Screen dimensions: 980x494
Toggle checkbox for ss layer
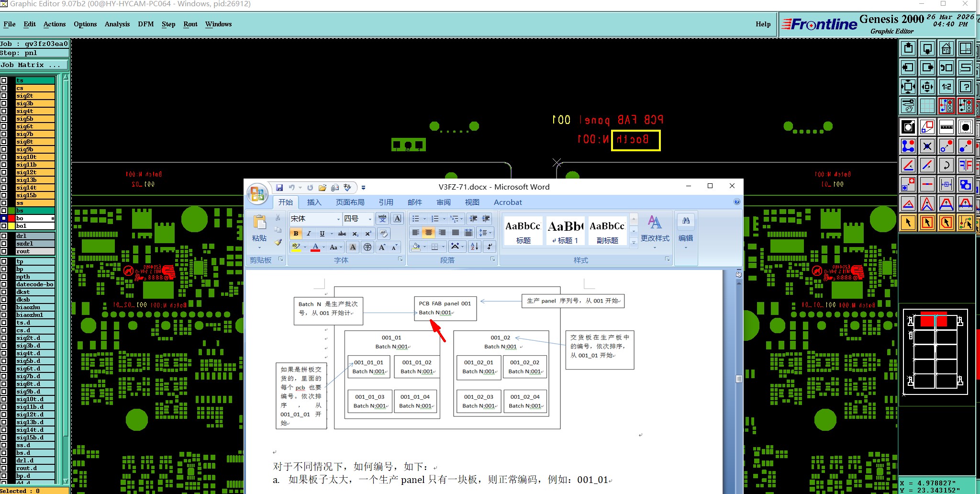tap(4, 203)
